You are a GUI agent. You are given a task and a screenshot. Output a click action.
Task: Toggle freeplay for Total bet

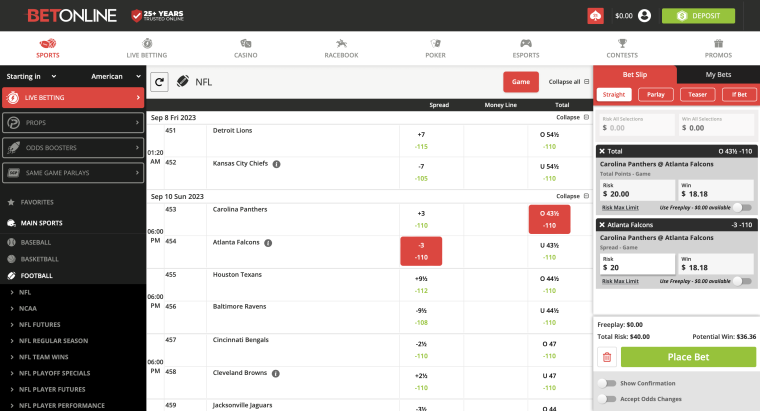(742, 207)
